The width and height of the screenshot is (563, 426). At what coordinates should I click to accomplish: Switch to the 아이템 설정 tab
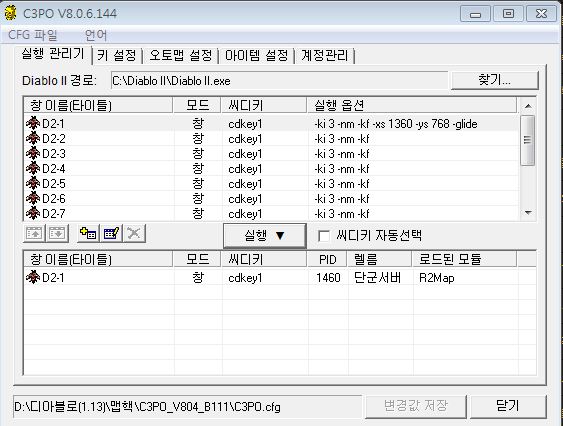click(x=256, y=56)
